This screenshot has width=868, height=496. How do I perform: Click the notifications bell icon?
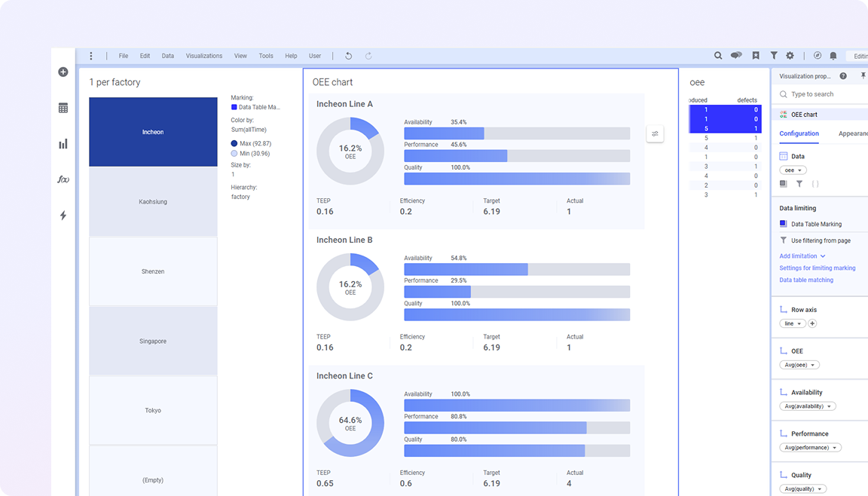[x=833, y=56]
